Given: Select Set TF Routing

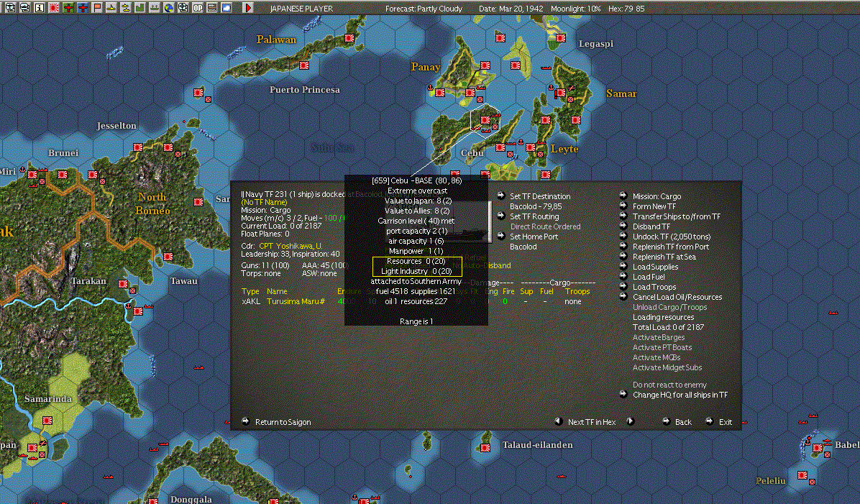Looking at the screenshot, I should click(534, 216).
